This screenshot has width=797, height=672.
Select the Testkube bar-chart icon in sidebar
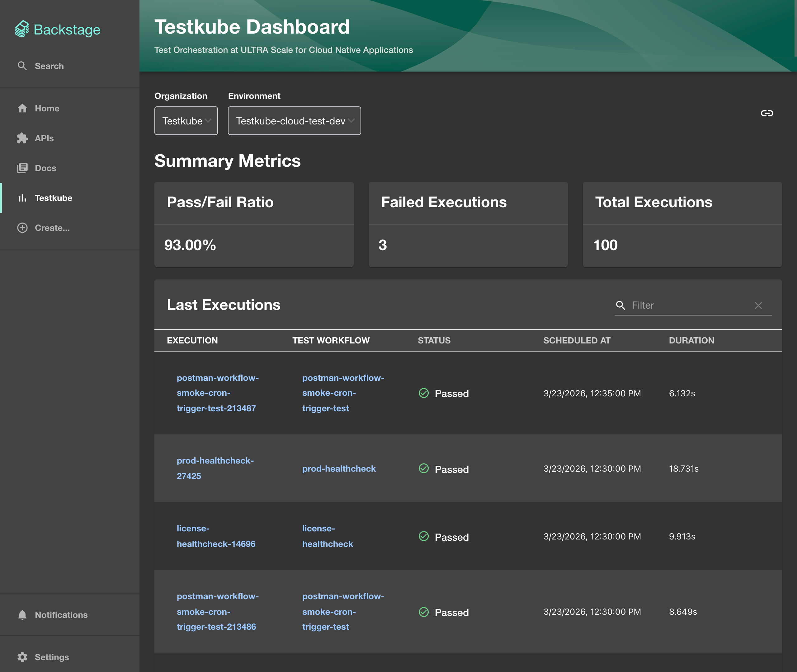click(x=22, y=198)
